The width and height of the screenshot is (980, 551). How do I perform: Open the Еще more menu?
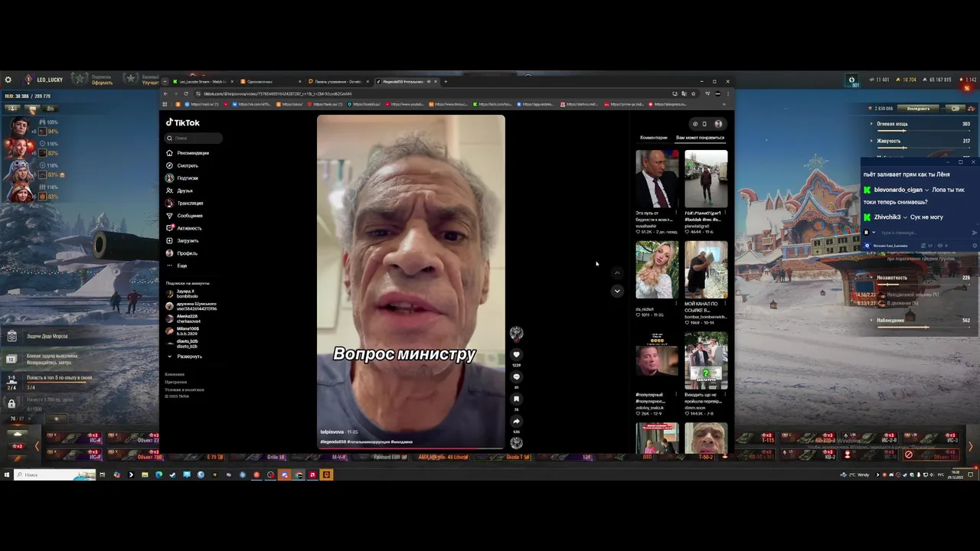click(177, 266)
